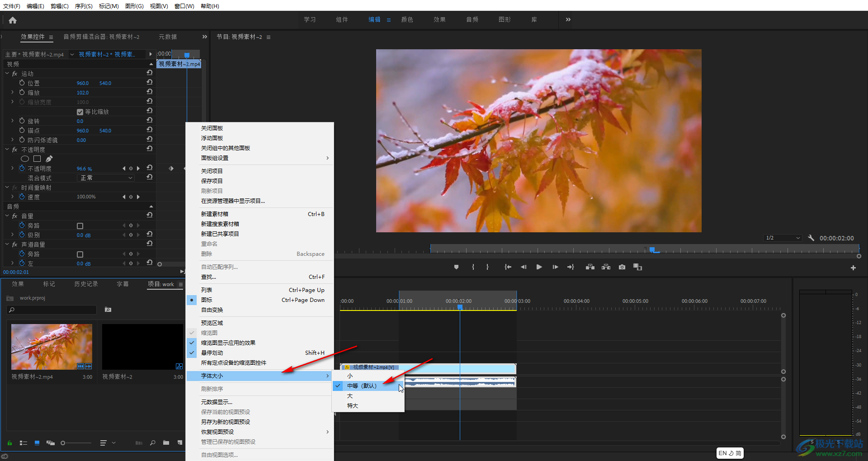Collapse the Opacity effect group
Viewport: 868px width, 461px height.
click(x=7, y=149)
